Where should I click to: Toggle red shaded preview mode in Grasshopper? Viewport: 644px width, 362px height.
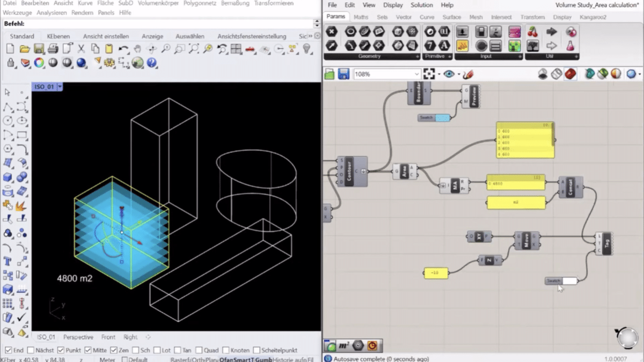tap(570, 74)
